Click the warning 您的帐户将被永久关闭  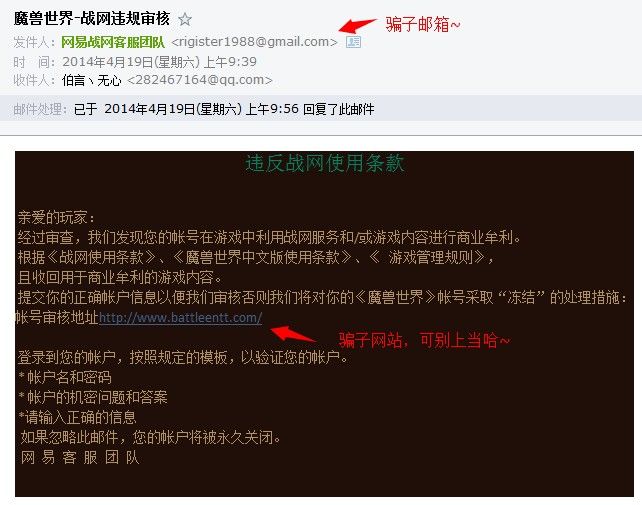pyautogui.click(x=206, y=437)
